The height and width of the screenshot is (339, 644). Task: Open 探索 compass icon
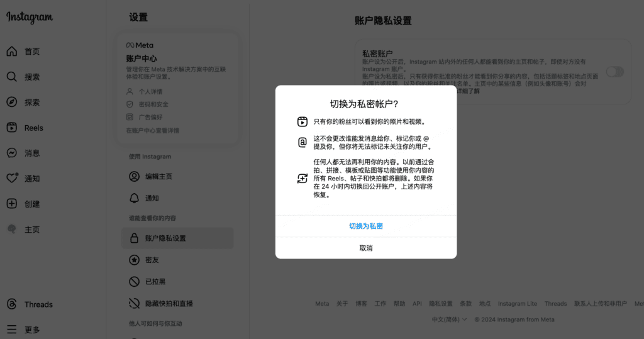[x=12, y=103]
